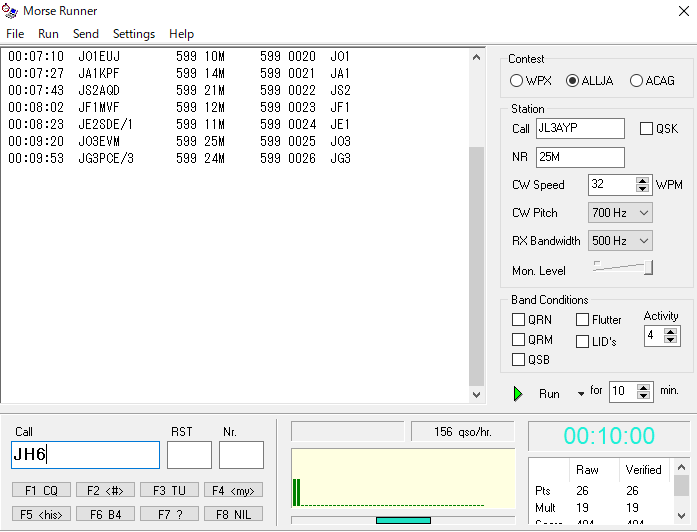Click the log scrollbar up arrow
697x532 pixels.
pyautogui.click(x=477, y=57)
